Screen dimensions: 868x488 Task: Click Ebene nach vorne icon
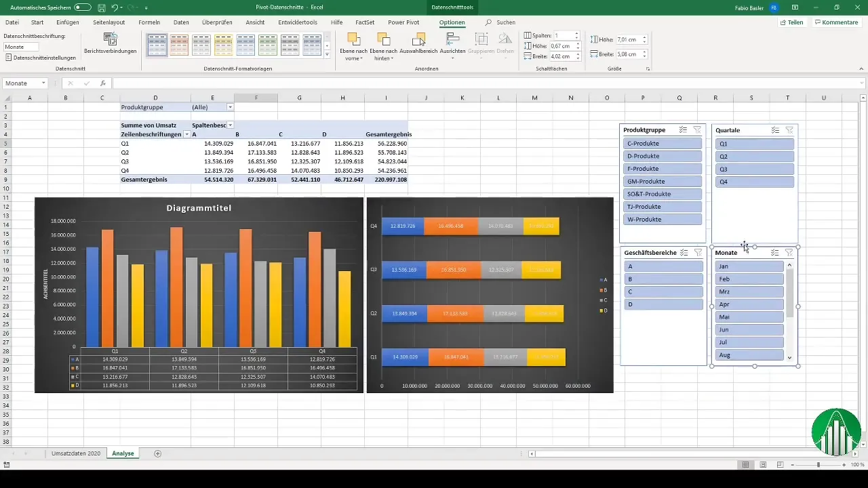(353, 39)
